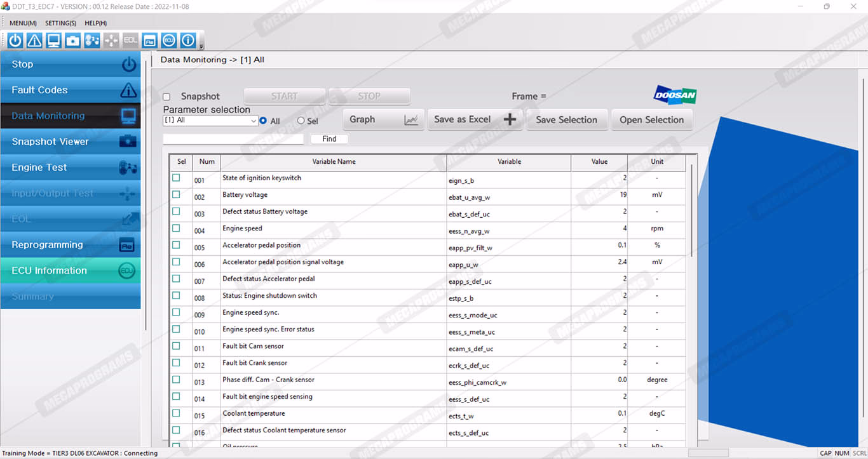Click the info icon in the top toolbar

(x=188, y=41)
